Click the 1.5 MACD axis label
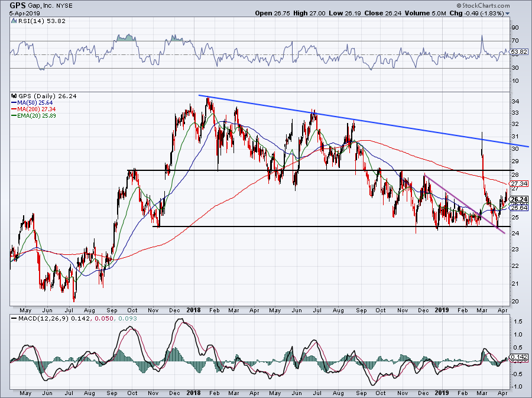 (x=517, y=322)
